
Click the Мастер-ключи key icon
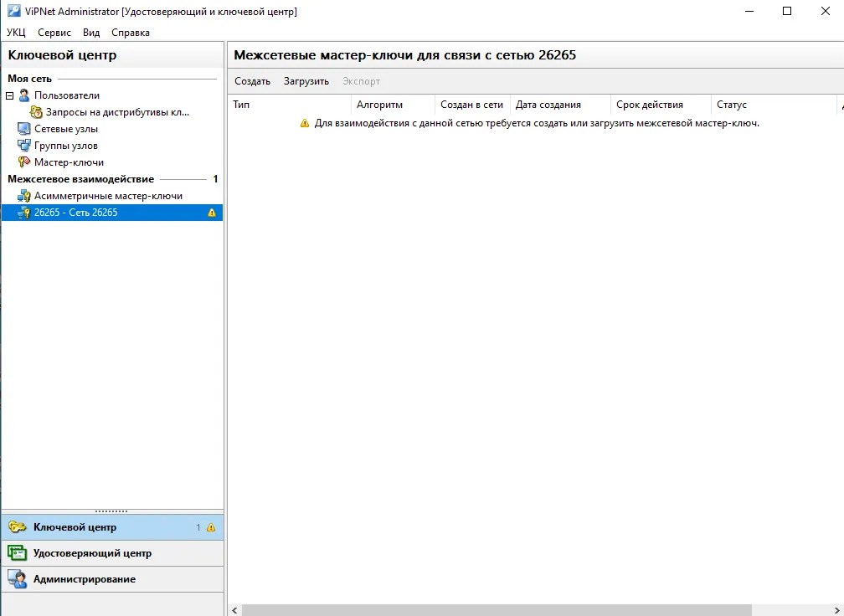(x=24, y=162)
